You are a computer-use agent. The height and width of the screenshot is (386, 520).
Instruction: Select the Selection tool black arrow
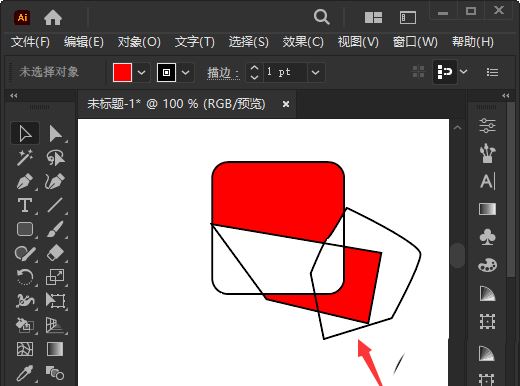[x=25, y=133]
